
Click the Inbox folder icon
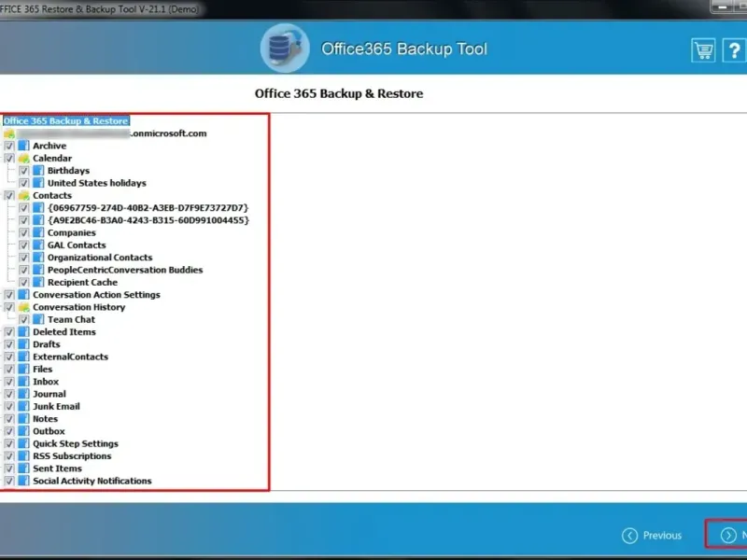pyautogui.click(x=24, y=382)
